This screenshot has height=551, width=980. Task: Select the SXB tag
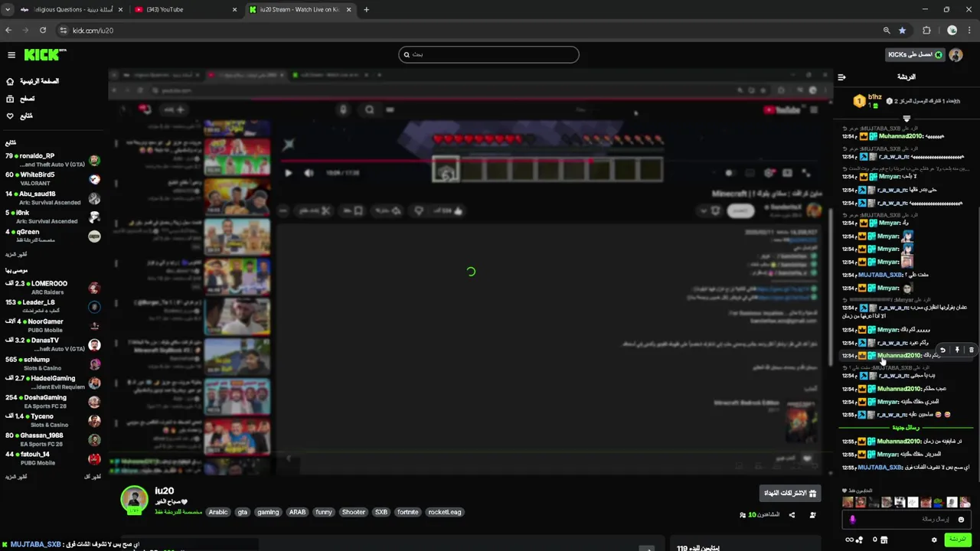click(x=381, y=512)
